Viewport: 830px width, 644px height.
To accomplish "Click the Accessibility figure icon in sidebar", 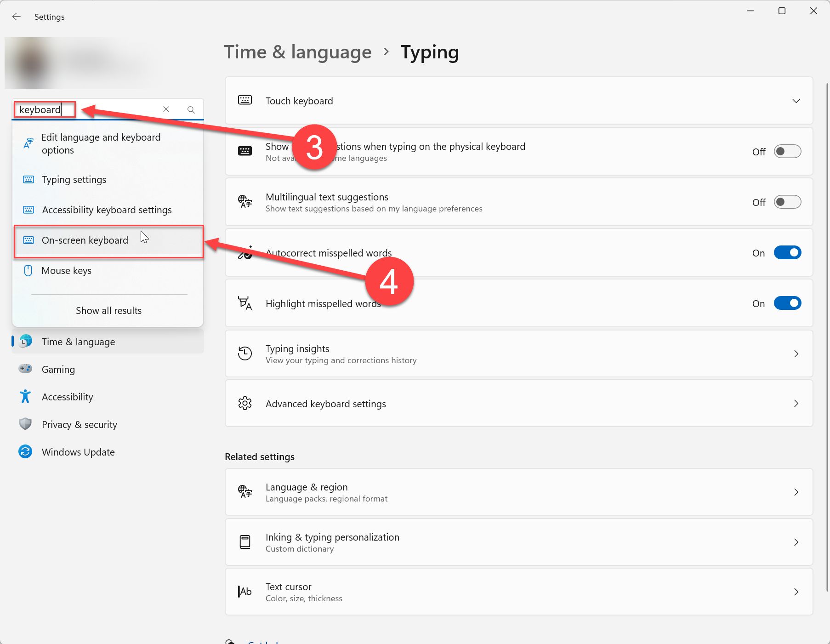I will point(25,397).
